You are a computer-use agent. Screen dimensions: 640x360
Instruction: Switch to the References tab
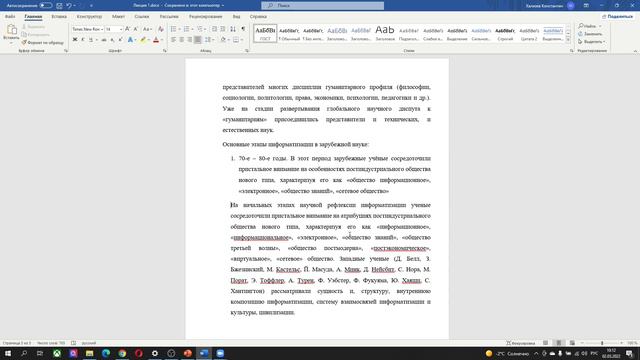(x=142, y=16)
